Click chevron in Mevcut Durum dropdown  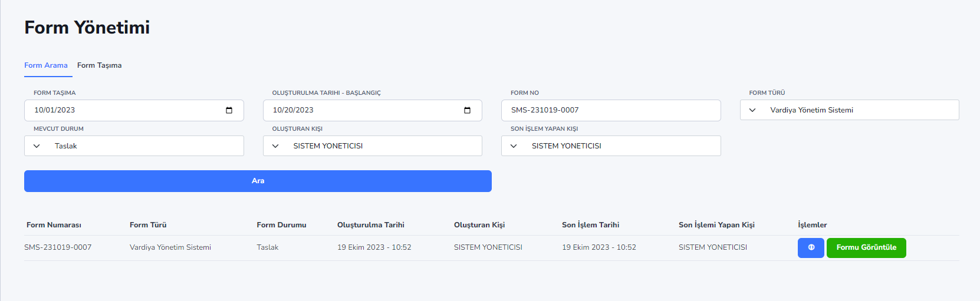click(x=37, y=146)
